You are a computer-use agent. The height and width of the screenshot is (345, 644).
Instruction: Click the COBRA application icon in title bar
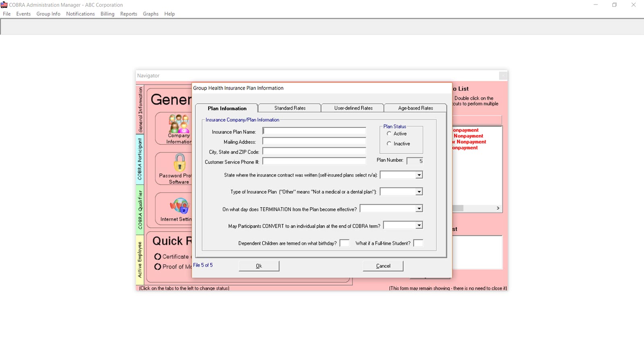pyautogui.click(x=4, y=5)
